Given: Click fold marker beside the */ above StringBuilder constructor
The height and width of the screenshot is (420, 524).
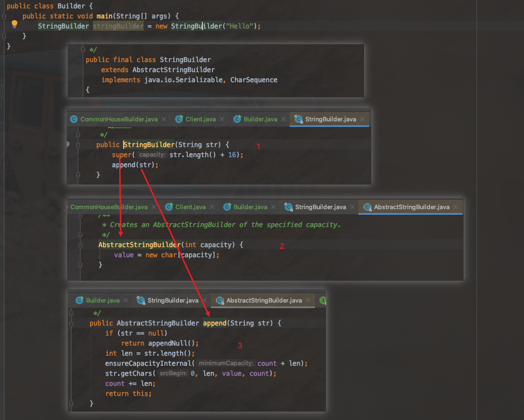Looking at the screenshot, I should (78, 135).
